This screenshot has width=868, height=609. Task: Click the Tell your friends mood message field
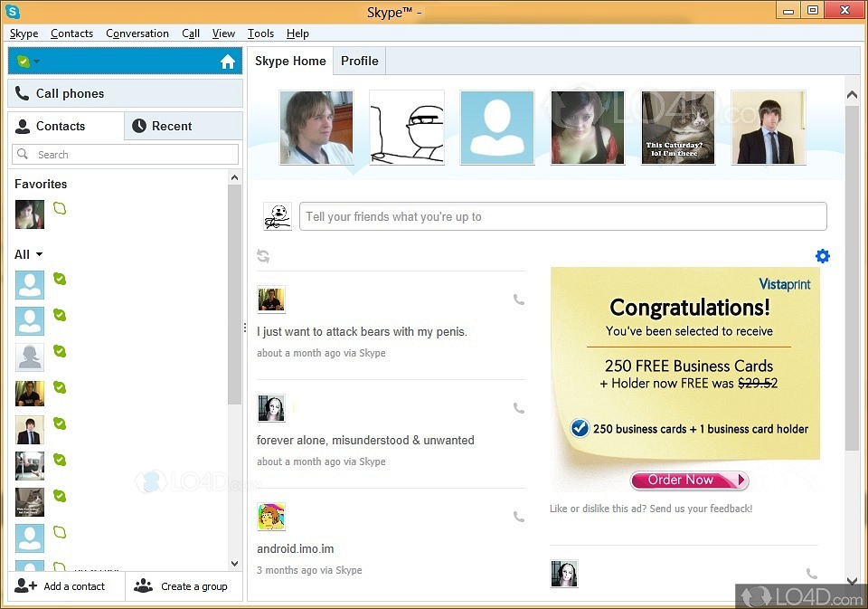(x=562, y=216)
